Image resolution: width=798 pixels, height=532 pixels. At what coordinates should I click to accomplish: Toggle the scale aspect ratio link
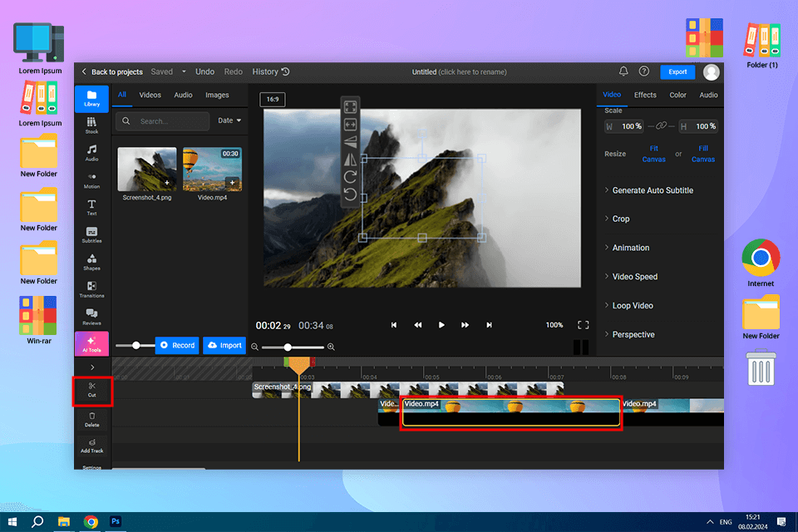[661, 126]
